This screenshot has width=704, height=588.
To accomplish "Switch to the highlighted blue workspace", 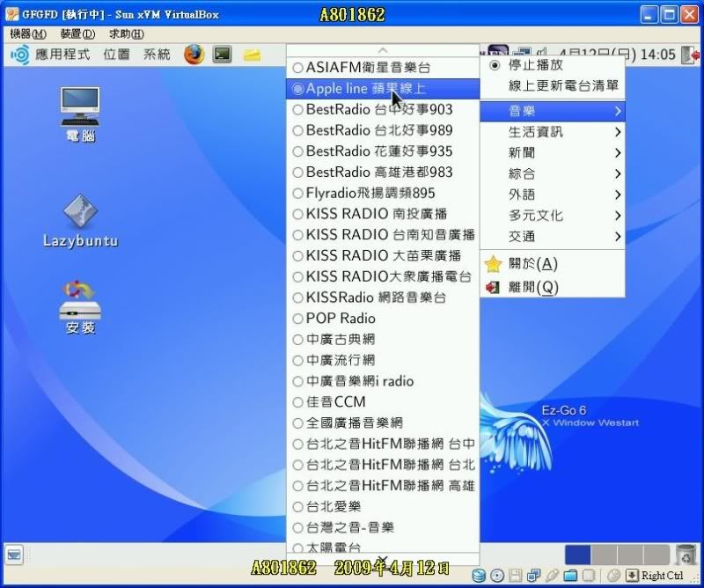I will click(x=577, y=555).
